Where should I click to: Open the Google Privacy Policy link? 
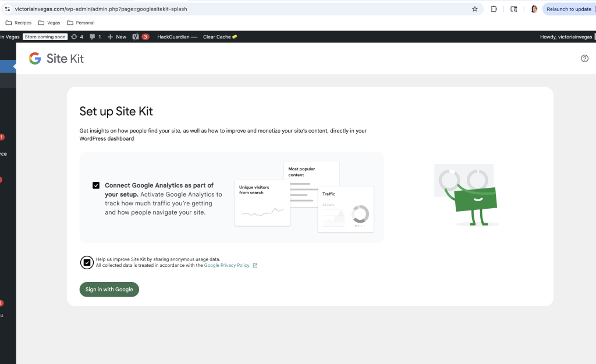point(227,265)
